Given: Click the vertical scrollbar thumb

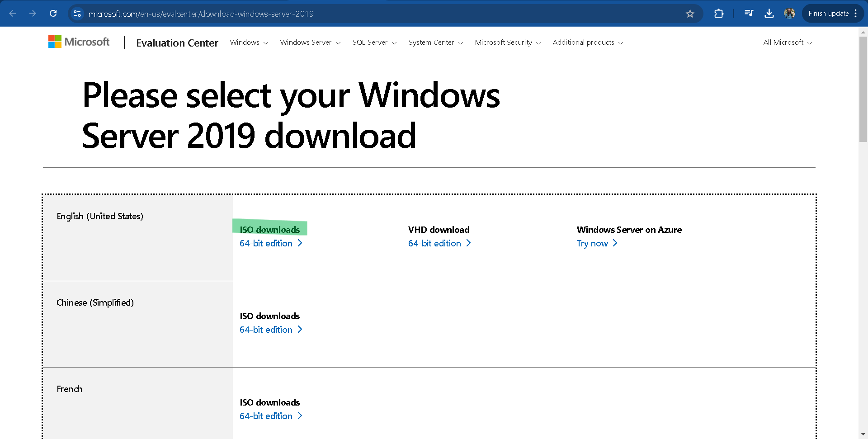Looking at the screenshot, I should (863, 90).
